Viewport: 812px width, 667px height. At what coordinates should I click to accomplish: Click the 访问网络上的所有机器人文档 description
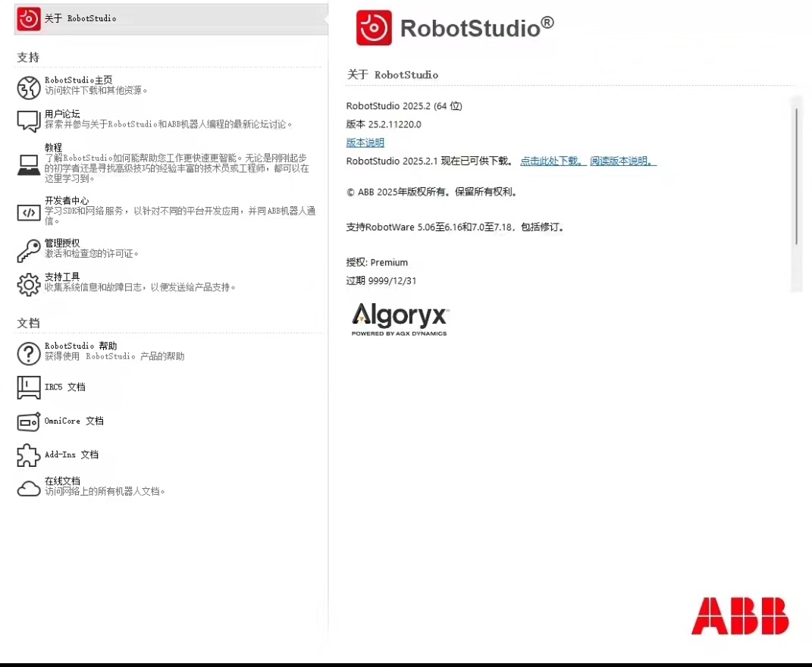click(x=105, y=491)
